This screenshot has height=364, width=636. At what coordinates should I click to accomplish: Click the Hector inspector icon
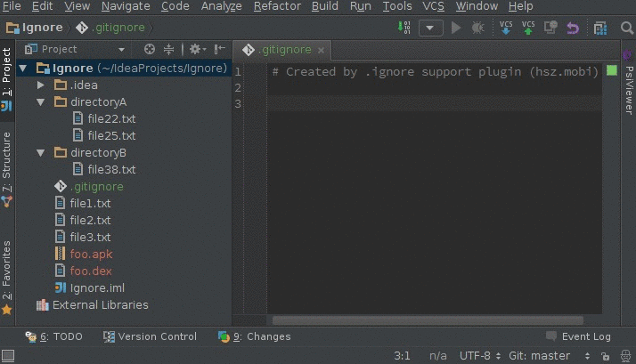(x=626, y=356)
